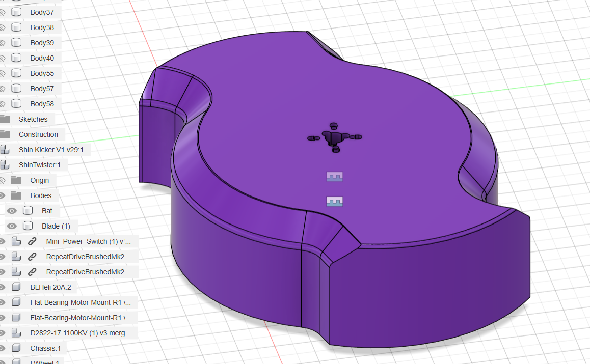The width and height of the screenshot is (590, 364).
Task: Click the Sketches folder icon
Action: [5, 119]
